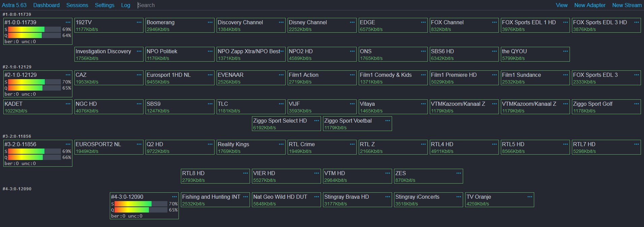Open options menu for NGC HD stream

pos(139,104)
